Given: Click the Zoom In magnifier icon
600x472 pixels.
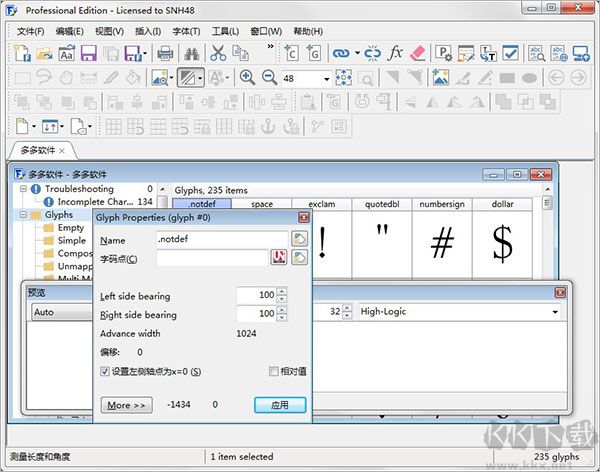Looking at the screenshot, I should [x=247, y=78].
